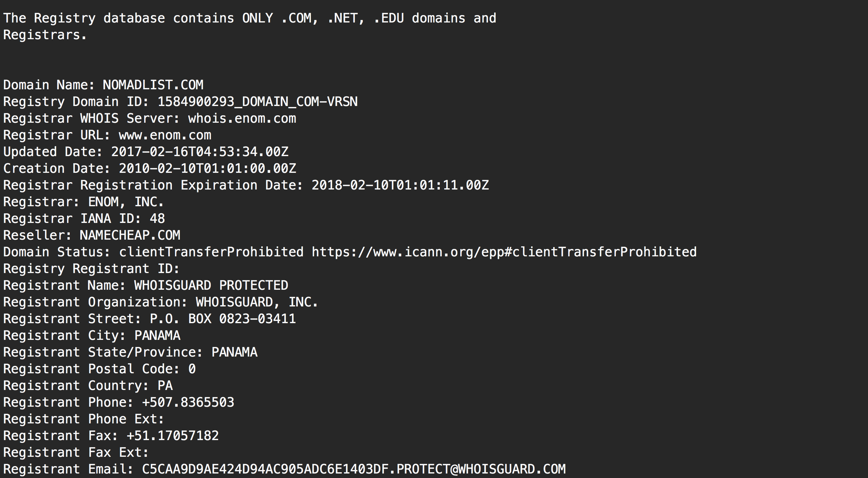Click the IANA ID number 48
Image resolution: width=868 pixels, height=478 pixels.
pos(157,219)
